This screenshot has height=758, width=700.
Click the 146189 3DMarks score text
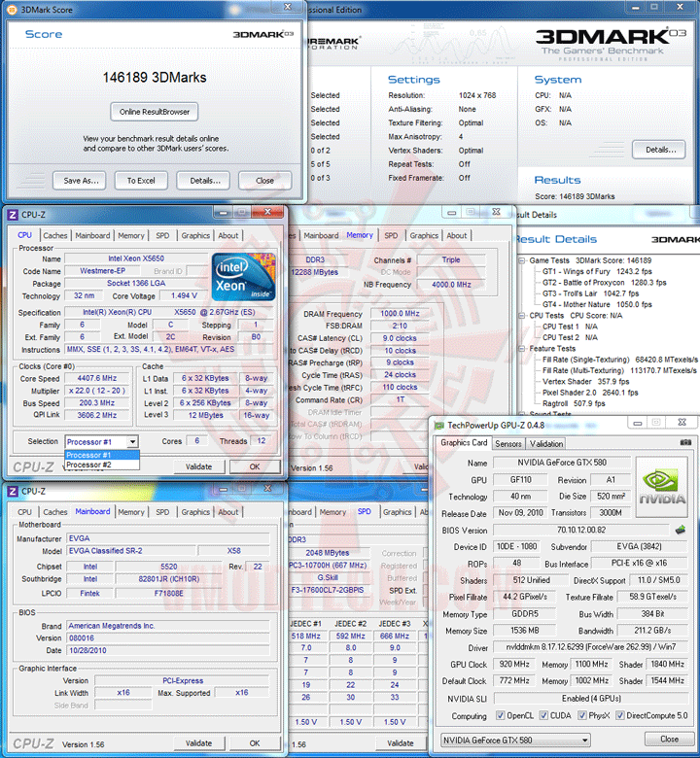[x=155, y=78]
